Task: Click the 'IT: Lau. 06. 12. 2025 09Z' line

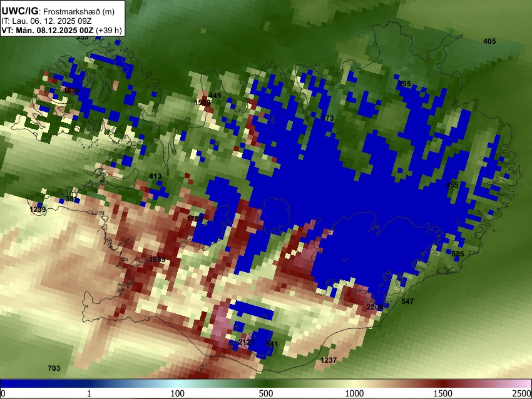Action: (46, 21)
